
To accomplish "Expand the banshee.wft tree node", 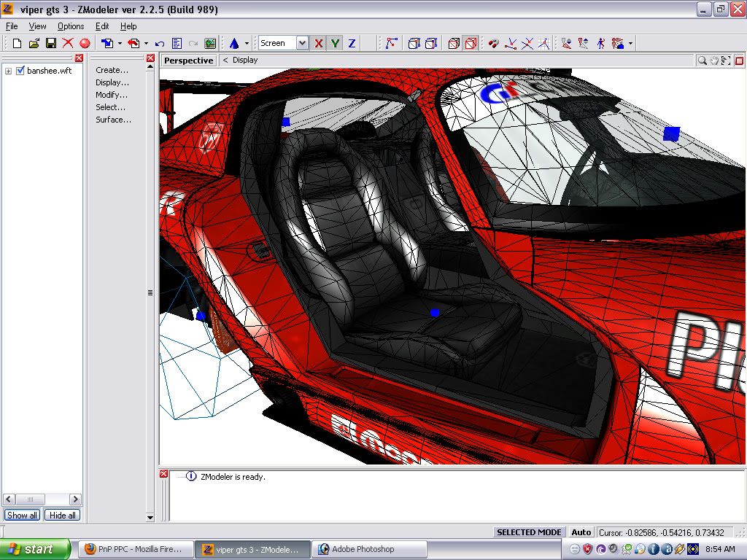I will tap(8, 71).
